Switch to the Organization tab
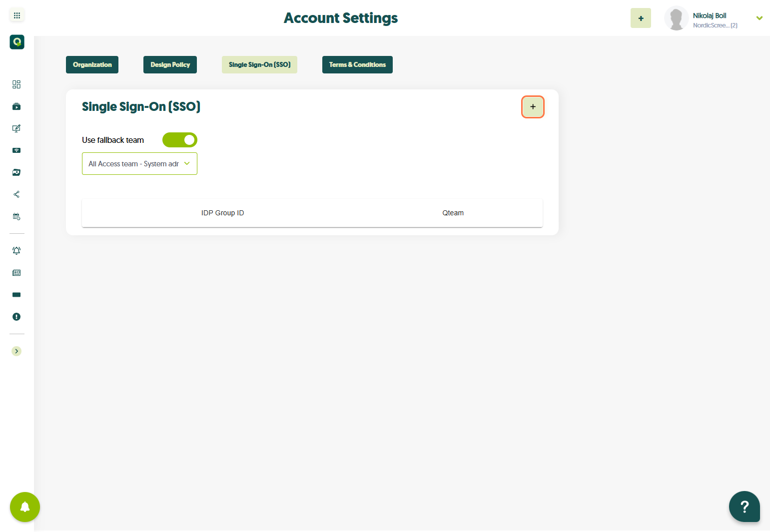770x532 pixels. coord(92,64)
